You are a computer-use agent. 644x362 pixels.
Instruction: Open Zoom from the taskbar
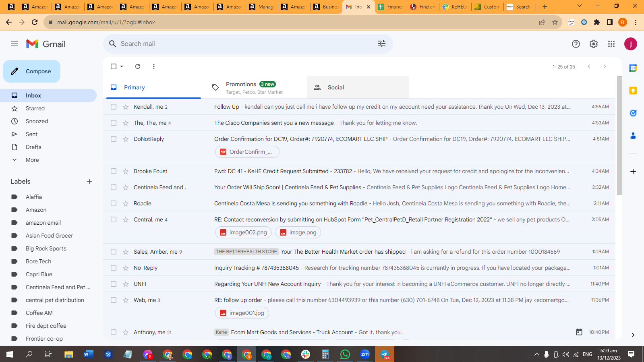[x=365, y=354]
